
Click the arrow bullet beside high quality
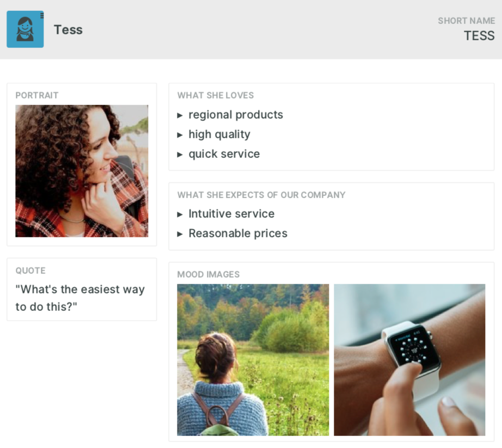click(180, 135)
